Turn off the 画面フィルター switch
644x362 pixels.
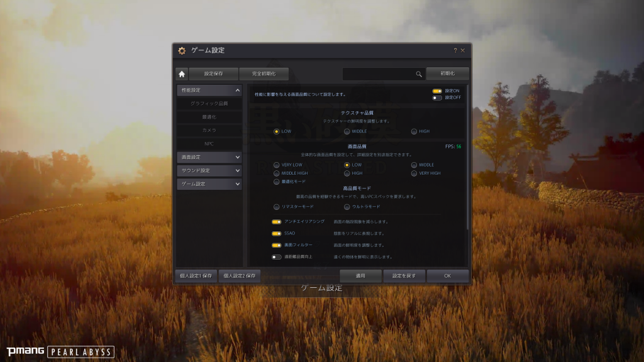point(277,245)
